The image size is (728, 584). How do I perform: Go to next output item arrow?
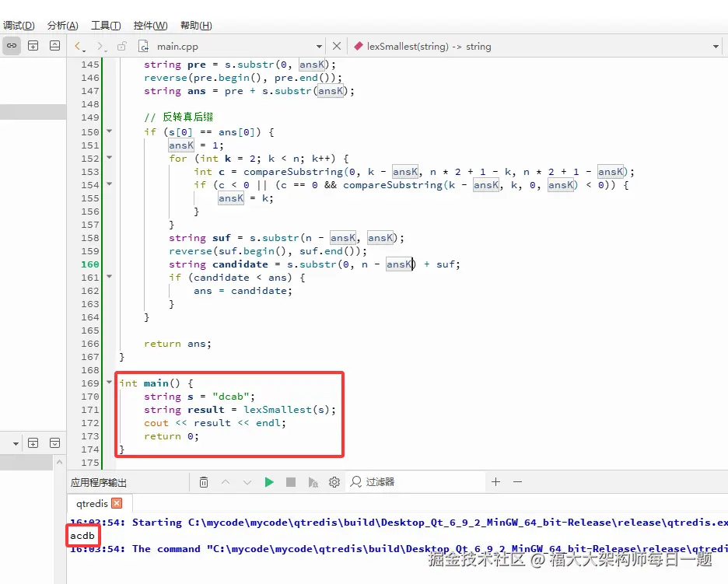click(247, 482)
